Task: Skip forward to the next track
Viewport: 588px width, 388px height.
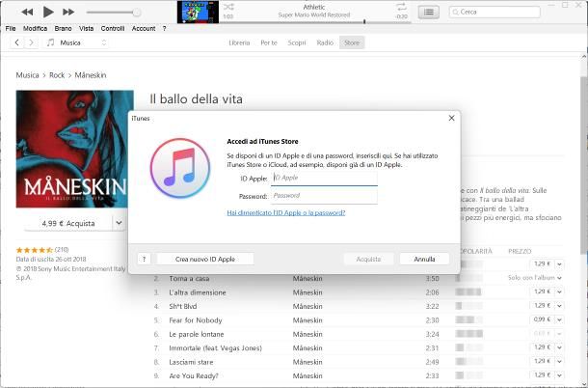Action: tap(68, 12)
